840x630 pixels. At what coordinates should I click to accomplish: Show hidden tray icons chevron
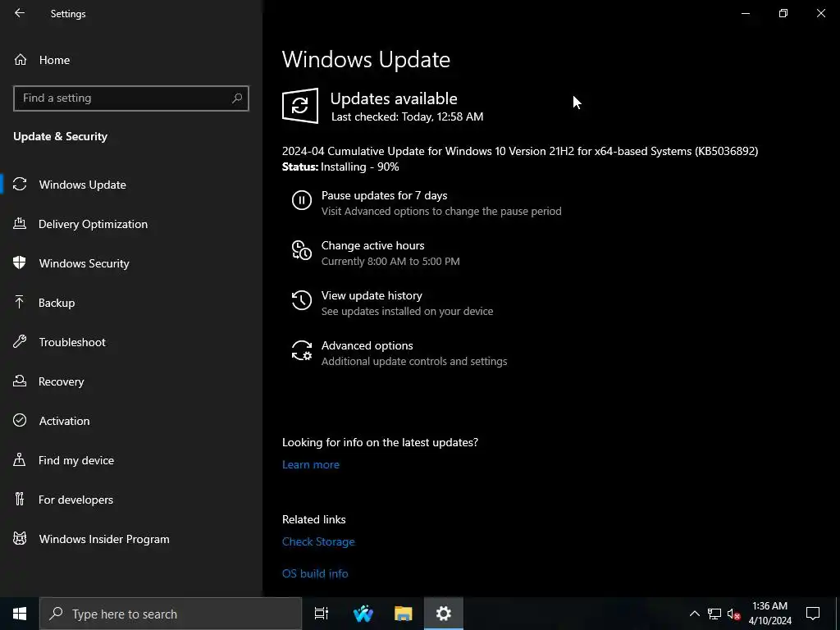click(694, 614)
